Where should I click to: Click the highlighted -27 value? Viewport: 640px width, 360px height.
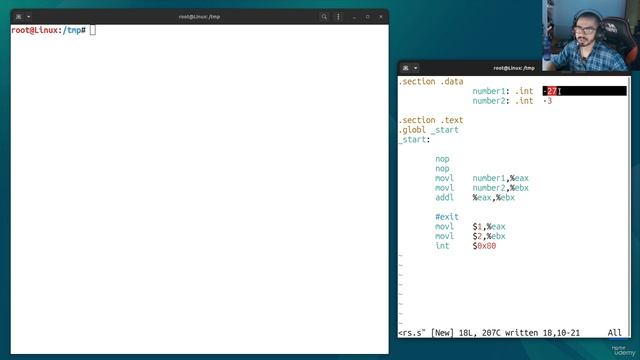pyautogui.click(x=550, y=91)
